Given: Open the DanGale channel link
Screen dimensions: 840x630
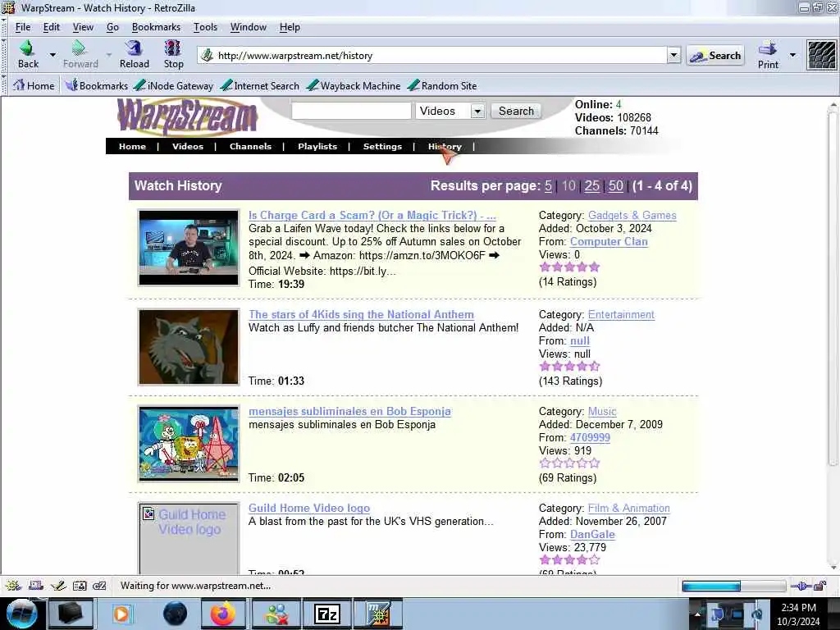Looking at the screenshot, I should click(592, 535).
